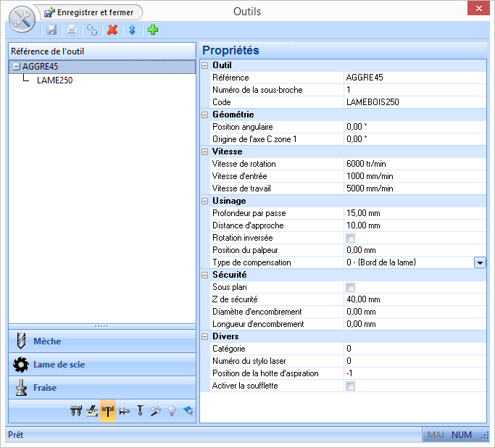Screen dimensions: 495x448
Task: Check the Activer la soufflette option
Action: point(351,386)
